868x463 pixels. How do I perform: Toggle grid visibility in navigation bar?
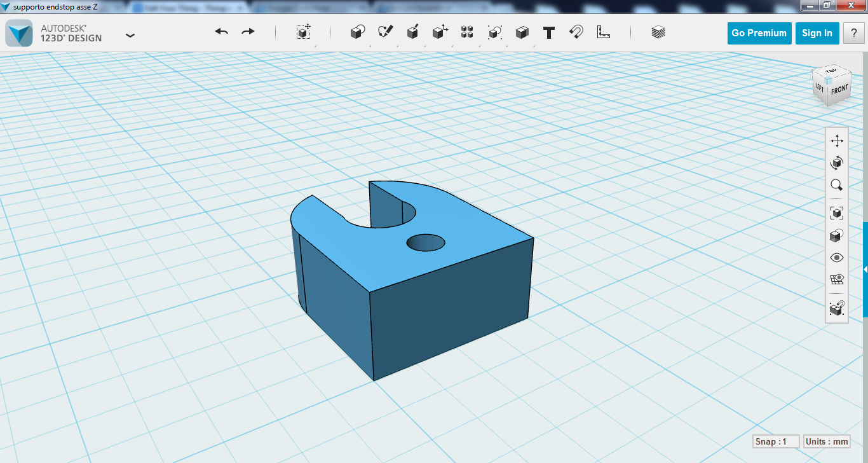tap(837, 280)
